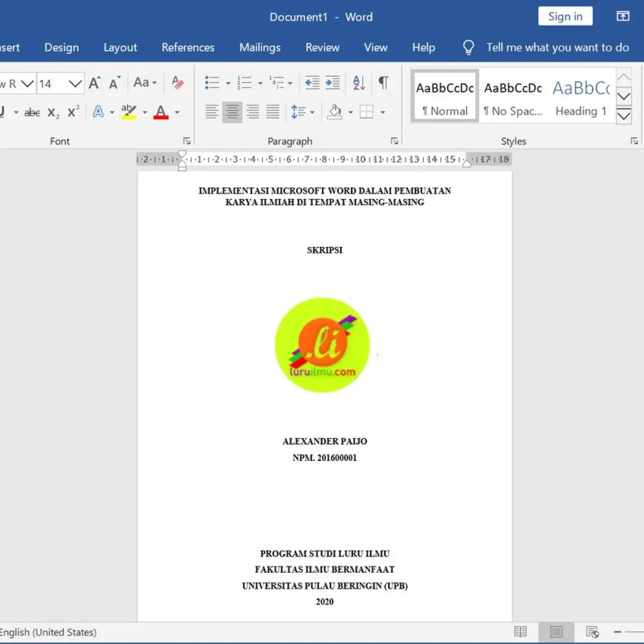Clear all formatting eraser icon
The height and width of the screenshot is (644, 644).
tap(178, 83)
